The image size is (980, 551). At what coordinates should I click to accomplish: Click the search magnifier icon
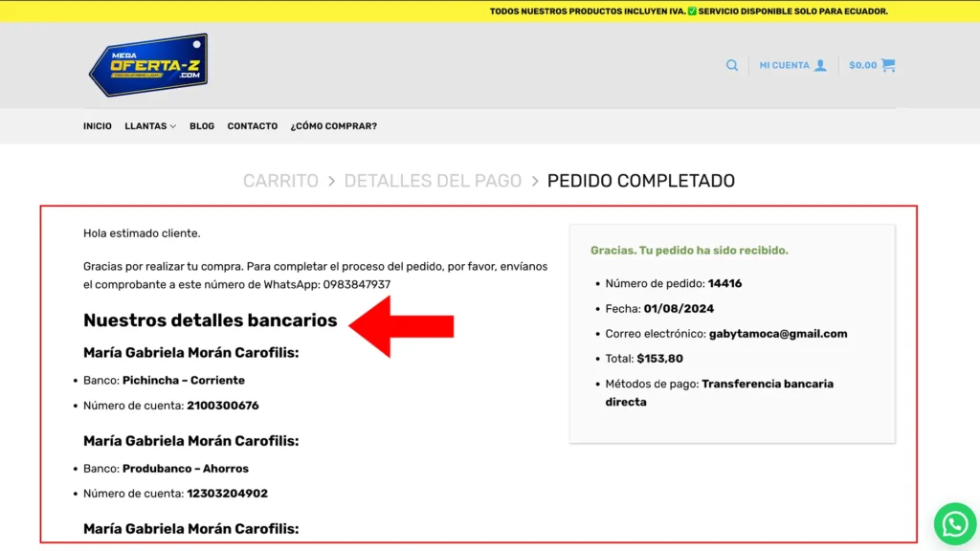[x=732, y=65]
